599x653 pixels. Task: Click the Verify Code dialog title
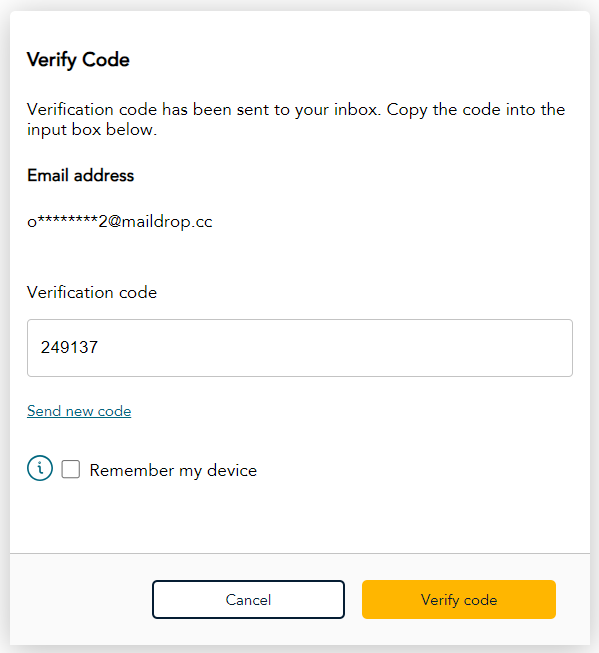click(78, 60)
